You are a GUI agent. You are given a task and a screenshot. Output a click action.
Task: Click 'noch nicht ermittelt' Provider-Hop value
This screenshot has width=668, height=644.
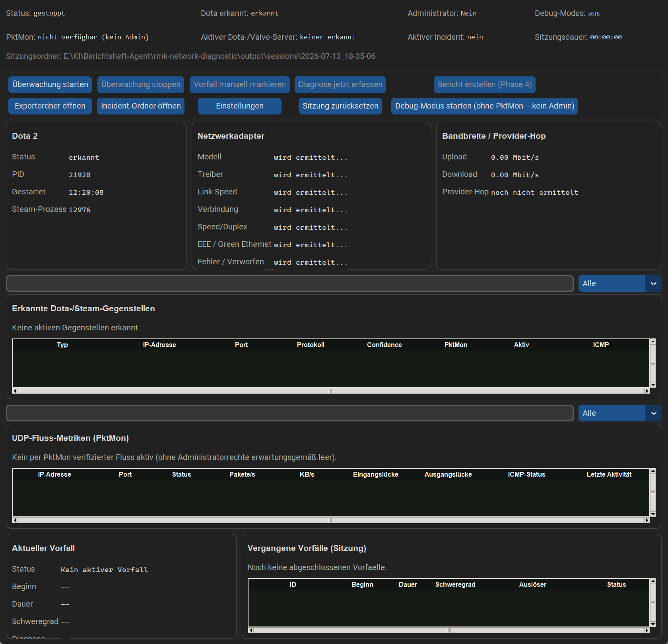point(534,192)
